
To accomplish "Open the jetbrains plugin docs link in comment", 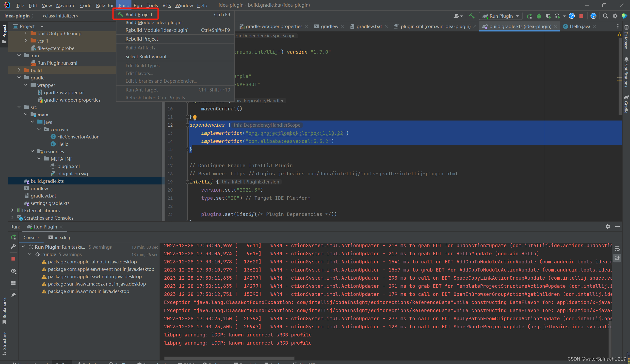I will pyautogui.click(x=344, y=174).
